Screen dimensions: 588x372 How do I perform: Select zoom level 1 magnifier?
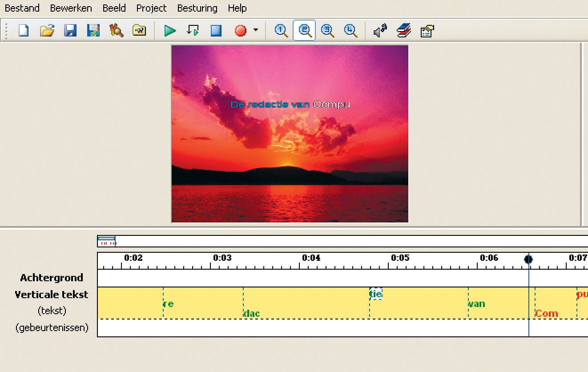pos(281,31)
